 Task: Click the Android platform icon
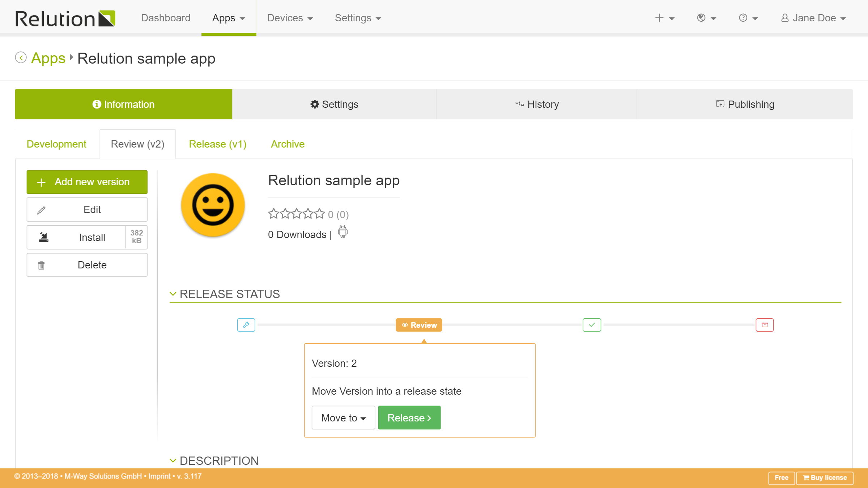pos(342,232)
